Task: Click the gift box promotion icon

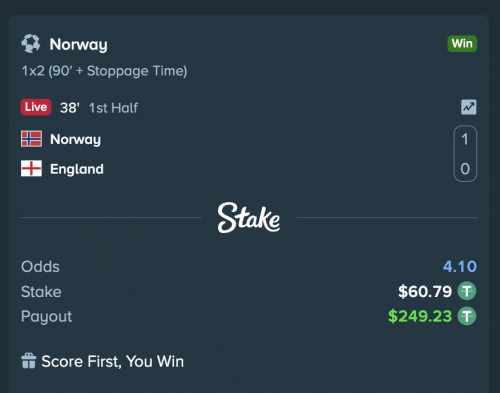Action: [28, 361]
